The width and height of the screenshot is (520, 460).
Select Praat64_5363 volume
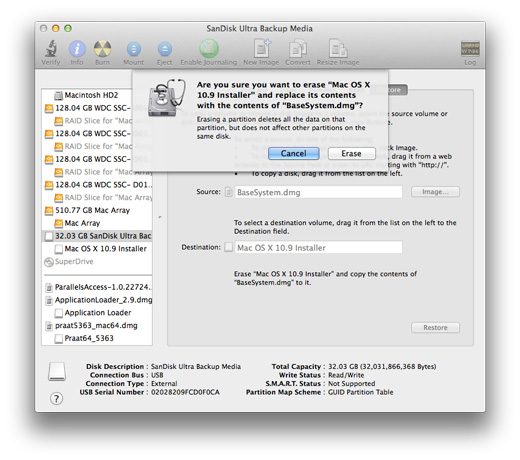point(97,338)
